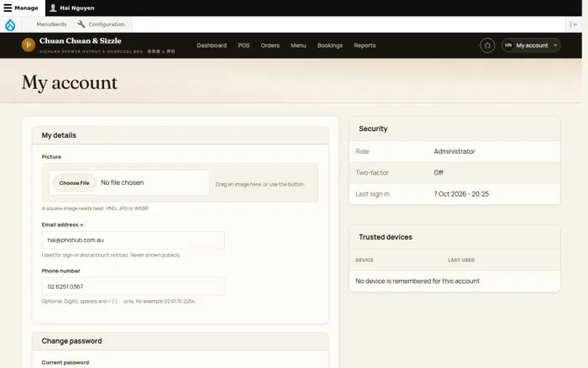Click the DEVICE column header
This screenshot has height=368, width=588.
click(x=365, y=260)
